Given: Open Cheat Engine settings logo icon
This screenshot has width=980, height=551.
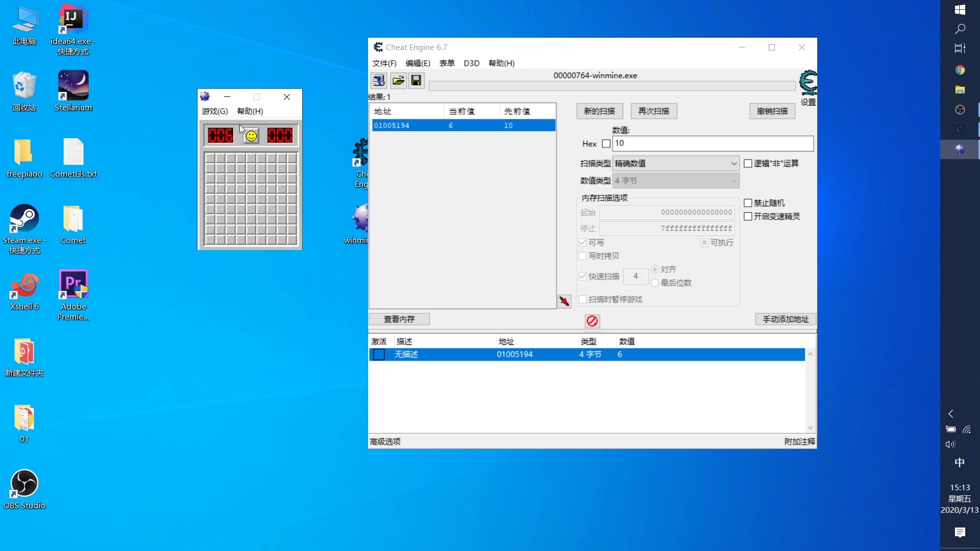Looking at the screenshot, I should [x=808, y=83].
